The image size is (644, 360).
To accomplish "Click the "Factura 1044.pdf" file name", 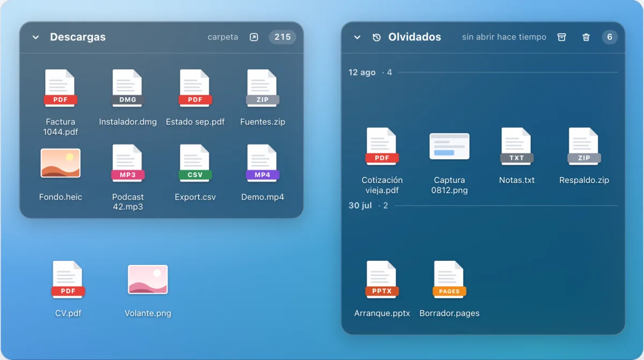I will click(x=60, y=127).
